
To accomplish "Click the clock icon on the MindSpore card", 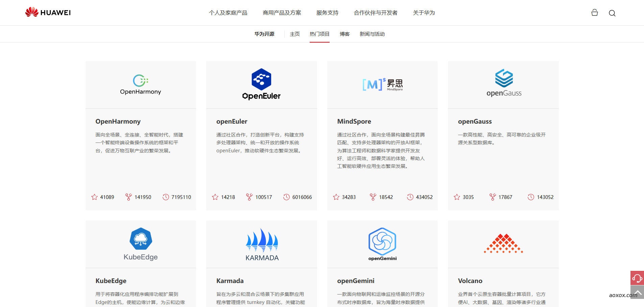I will [411, 197].
